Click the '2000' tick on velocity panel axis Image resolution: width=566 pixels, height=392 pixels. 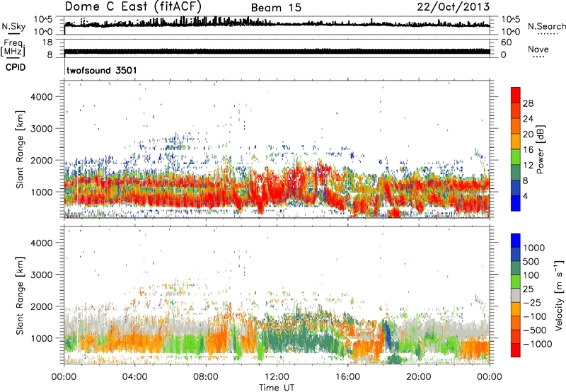pos(42,306)
